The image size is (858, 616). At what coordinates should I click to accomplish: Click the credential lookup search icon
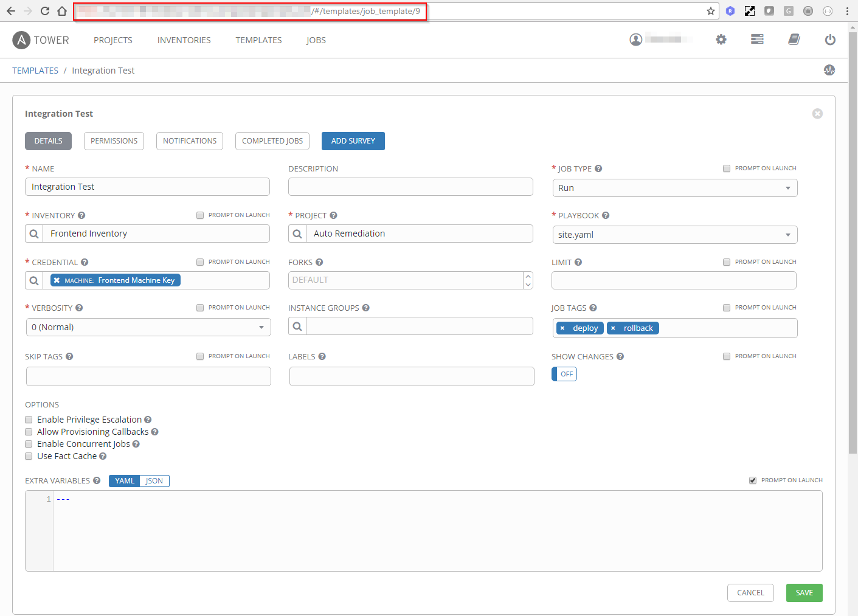pyautogui.click(x=34, y=280)
